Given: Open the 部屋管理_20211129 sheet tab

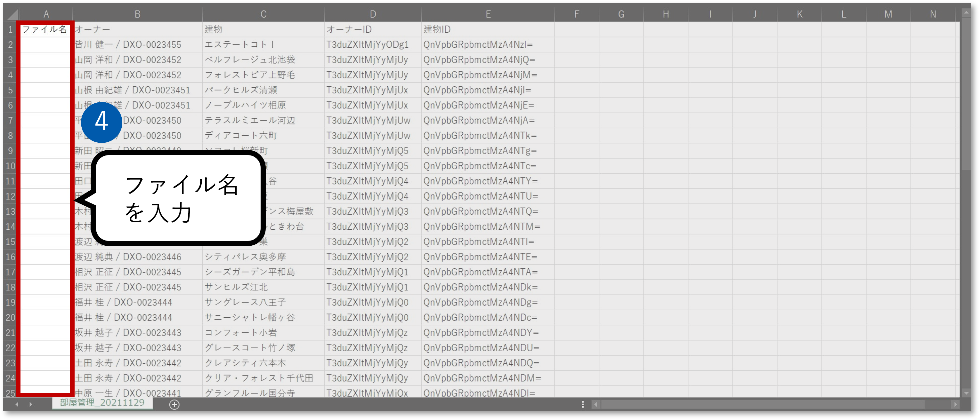Looking at the screenshot, I should (102, 403).
